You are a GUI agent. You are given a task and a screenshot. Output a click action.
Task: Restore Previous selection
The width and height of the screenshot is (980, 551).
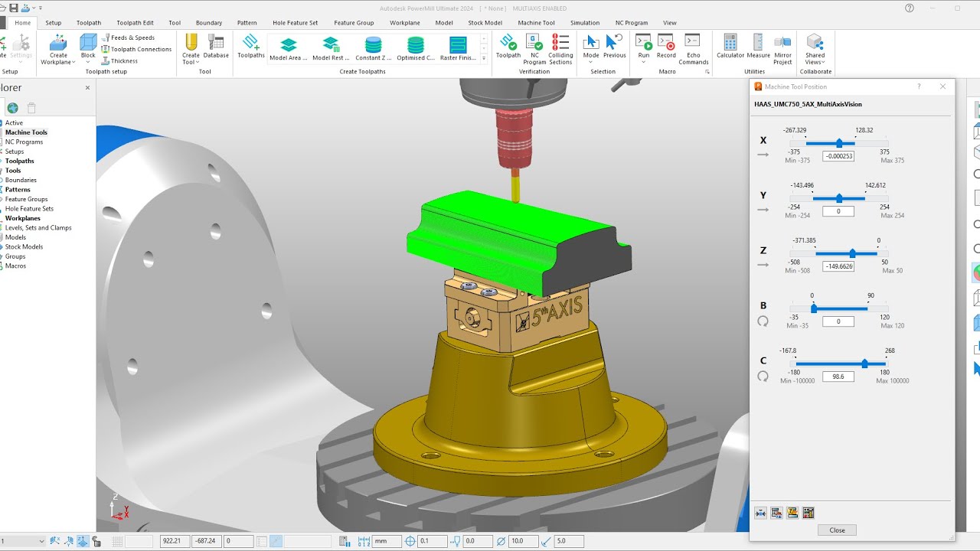pyautogui.click(x=615, y=46)
